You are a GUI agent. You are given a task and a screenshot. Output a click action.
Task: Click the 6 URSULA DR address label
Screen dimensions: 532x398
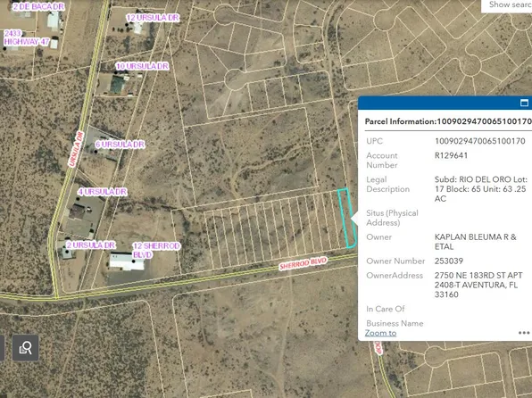(x=120, y=145)
